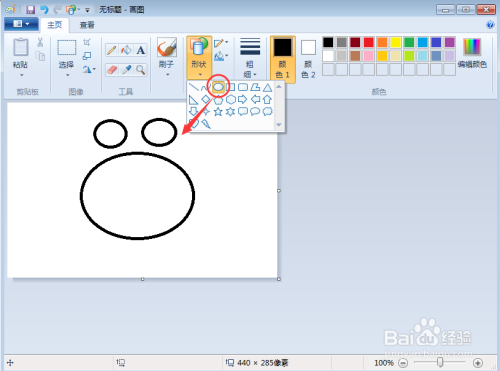Pick the Six-point star shape

(x=230, y=111)
